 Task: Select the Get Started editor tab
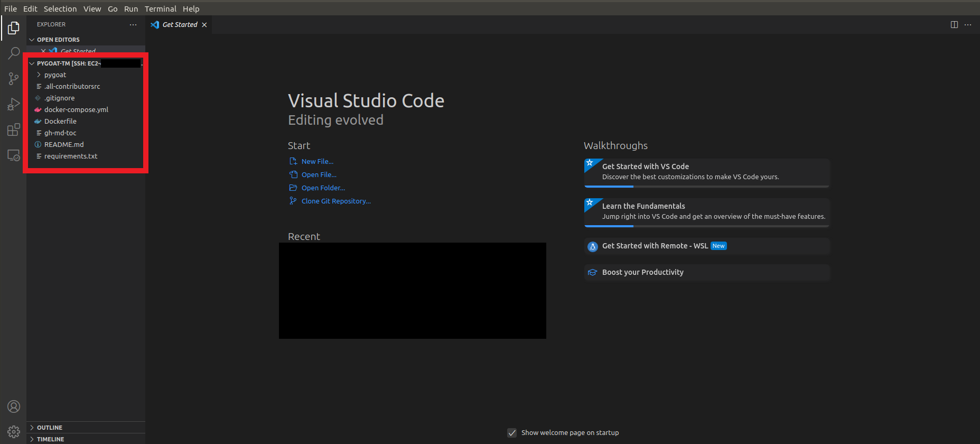(179, 25)
